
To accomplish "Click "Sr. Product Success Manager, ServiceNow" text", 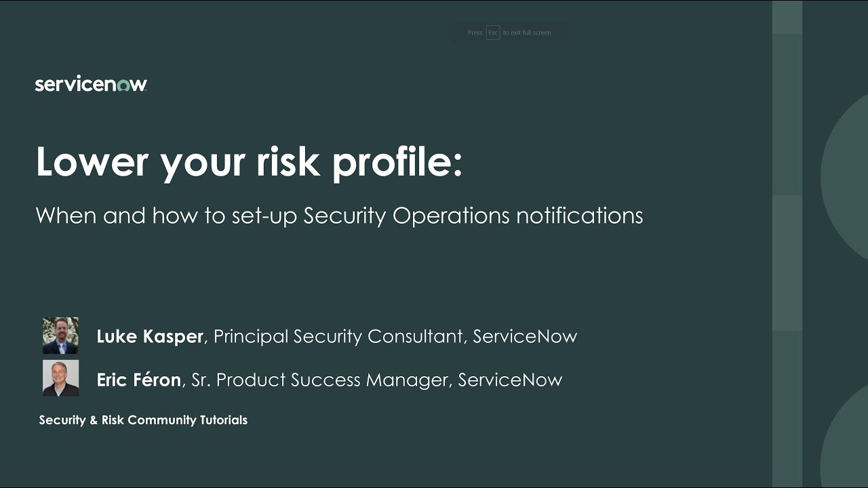I will [x=376, y=380].
